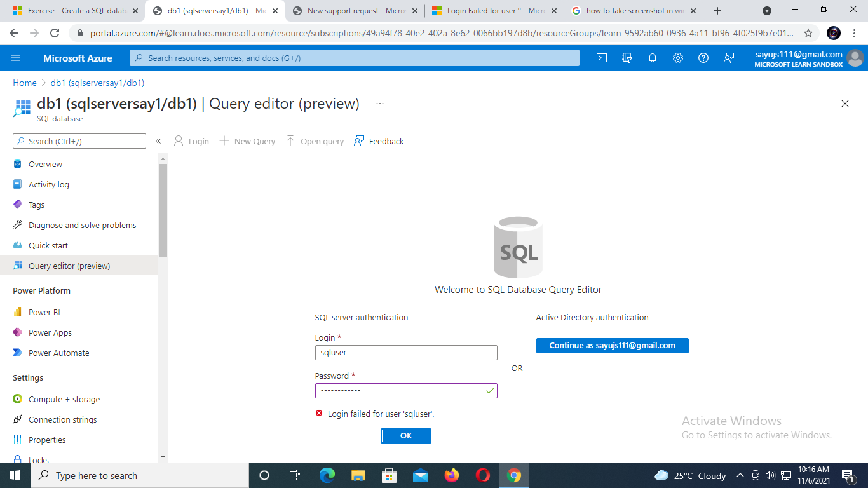Collapse the resource sidebar with double chevron

coord(158,141)
